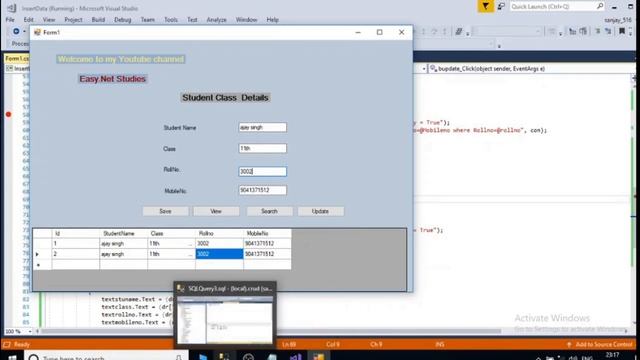Click the Save button in Form1
Viewport: 640px width, 360px height.
click(x=165, y=211)
